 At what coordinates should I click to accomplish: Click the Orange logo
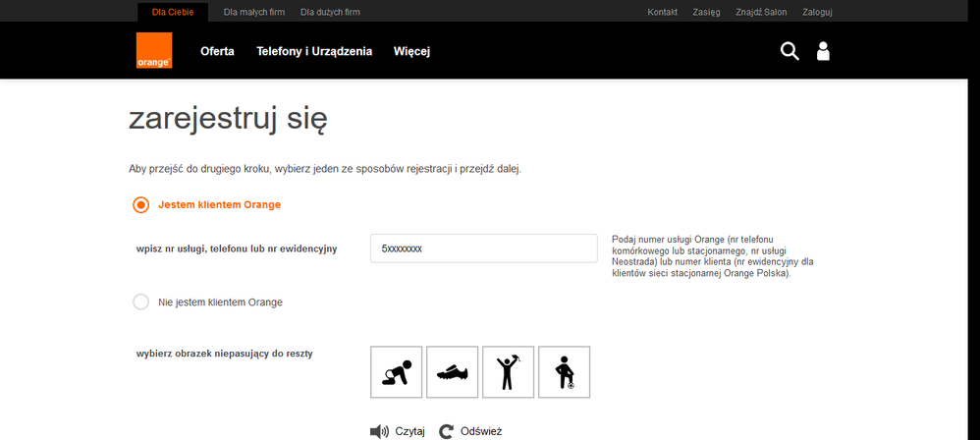coord(154,50)
